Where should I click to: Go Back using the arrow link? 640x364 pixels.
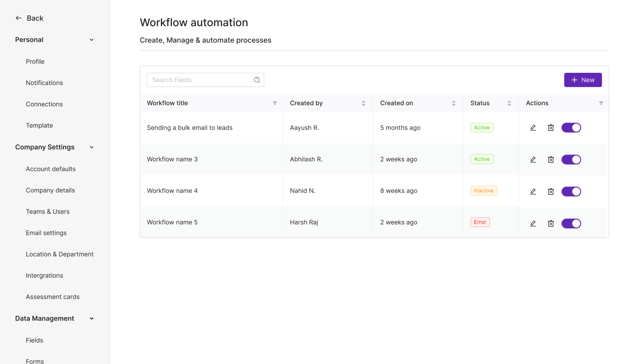[x=29, y=18]
